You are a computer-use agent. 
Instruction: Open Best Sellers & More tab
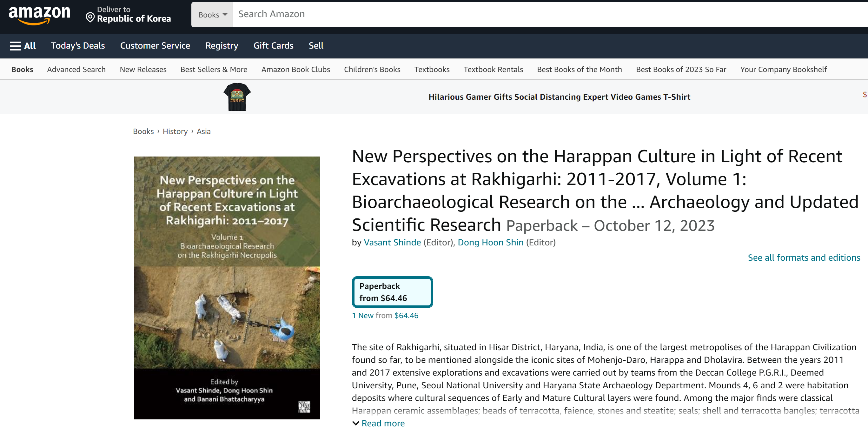tap(214, 70)
